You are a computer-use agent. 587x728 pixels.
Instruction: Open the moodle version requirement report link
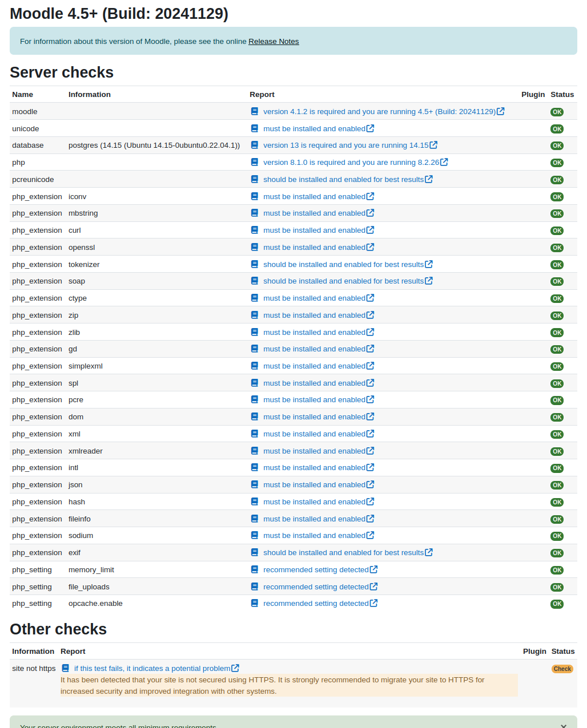[x=379, y=112]
